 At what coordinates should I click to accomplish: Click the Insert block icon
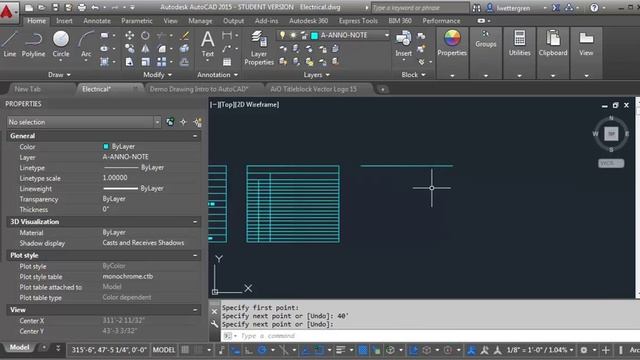[403, 43]
